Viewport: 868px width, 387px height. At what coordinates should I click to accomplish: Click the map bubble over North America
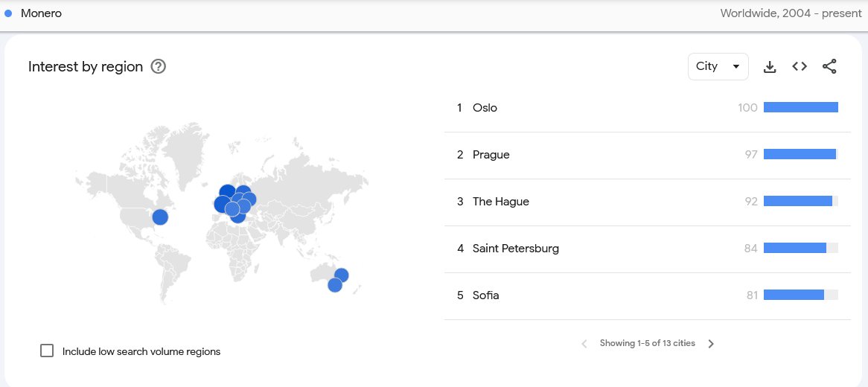point(159,217)
